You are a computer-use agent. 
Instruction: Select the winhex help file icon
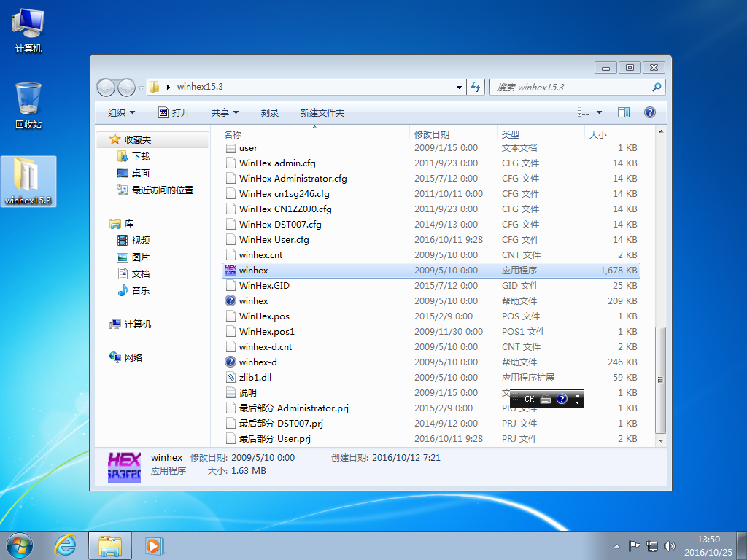click(x=231, y=301)
